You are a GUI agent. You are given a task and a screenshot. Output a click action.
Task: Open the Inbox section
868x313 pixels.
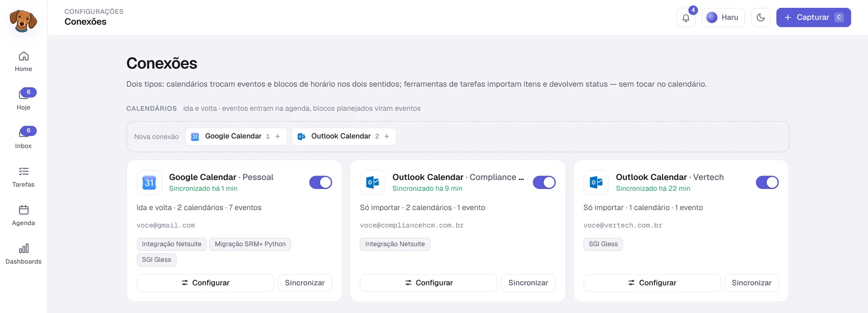(23, 138)
